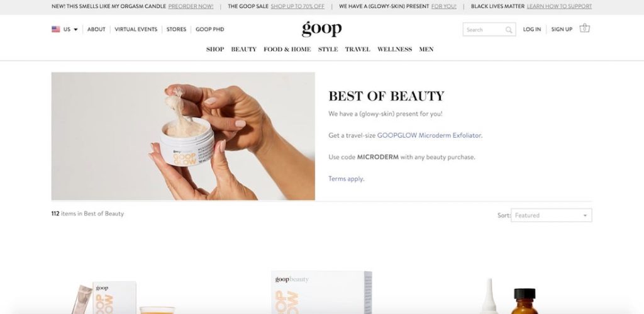Open the VIRTUAL EVENTS page
The height and width of the screenshot is (314, 644).
136,30
